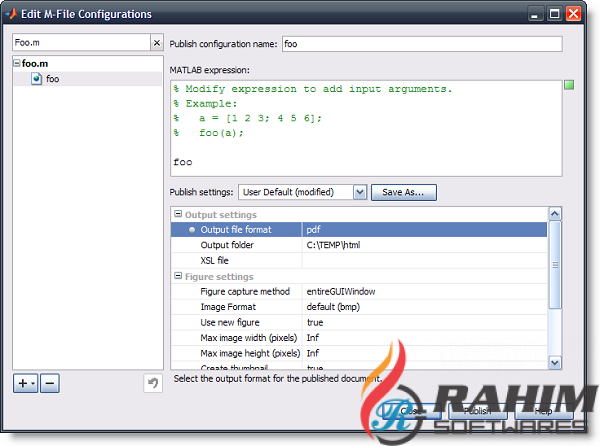This screenshot has width=600, height=446.
Task: Open the Publish settings dropdown
Action: 359,192
